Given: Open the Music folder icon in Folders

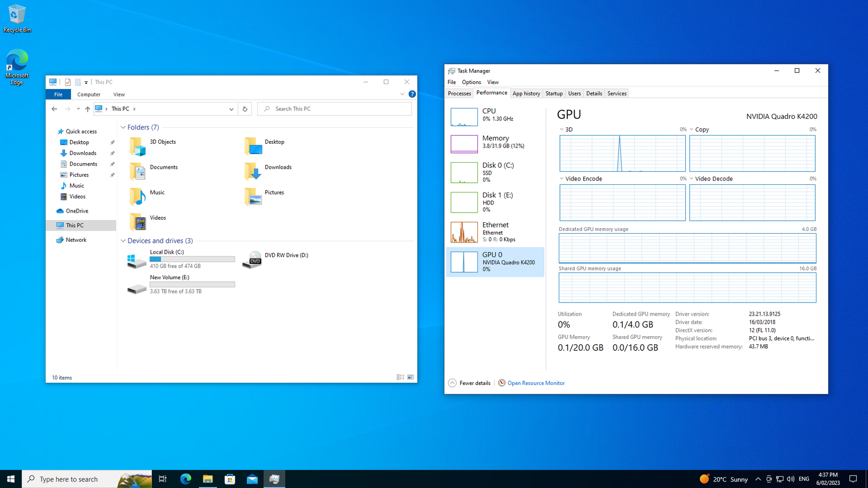Looking at the screenshot, I should [x=137, y=196].
